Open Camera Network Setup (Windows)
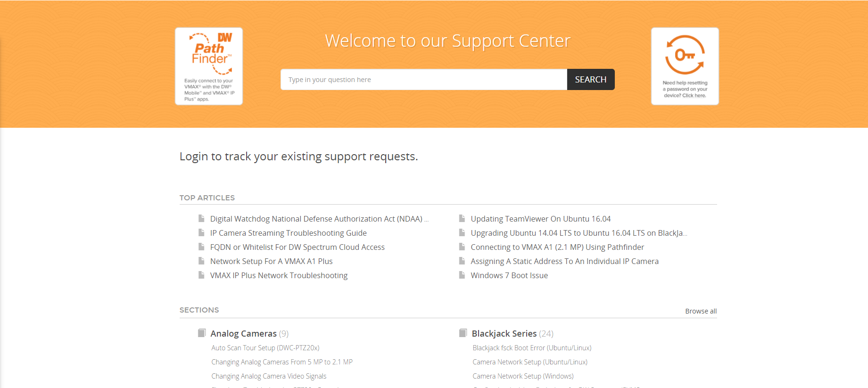 click(x=523, y=376)
